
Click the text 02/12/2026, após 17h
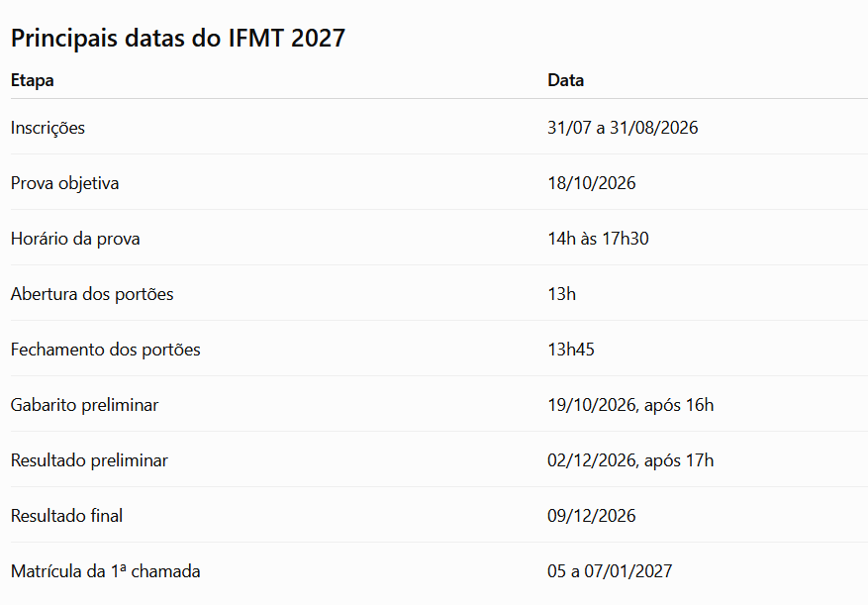pyautogui.click(x=630, y=460)
